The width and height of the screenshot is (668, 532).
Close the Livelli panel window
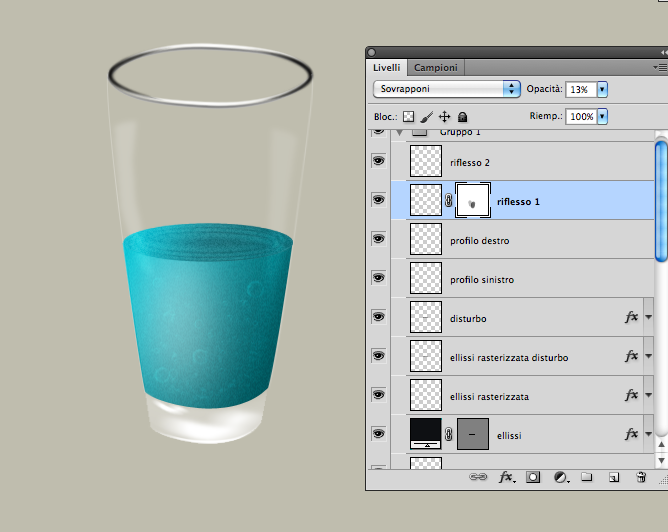click(371, 52)
